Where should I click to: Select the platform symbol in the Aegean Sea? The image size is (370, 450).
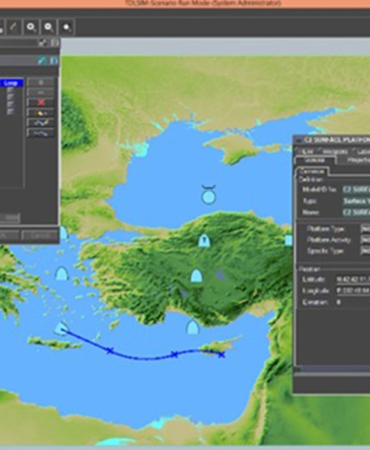61,273
